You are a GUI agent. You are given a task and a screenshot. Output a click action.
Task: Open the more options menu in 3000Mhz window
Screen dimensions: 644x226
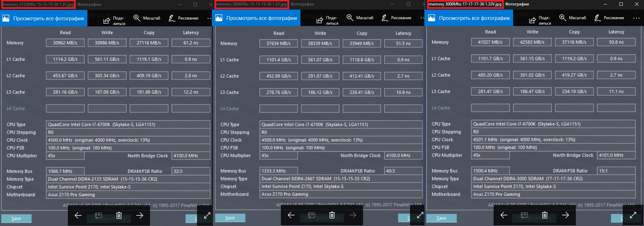click(636, 18)
